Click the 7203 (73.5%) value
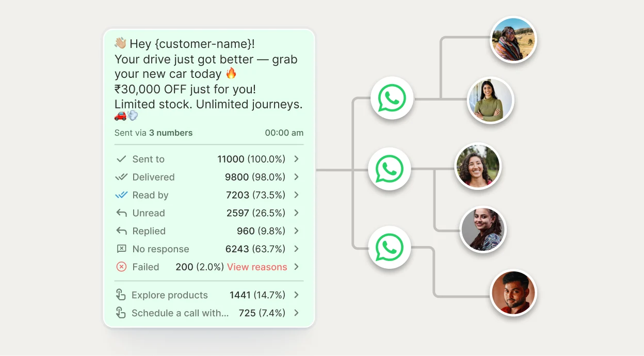Screen dimensions: 644x356 pyautogui.click(x=256, y=195)
